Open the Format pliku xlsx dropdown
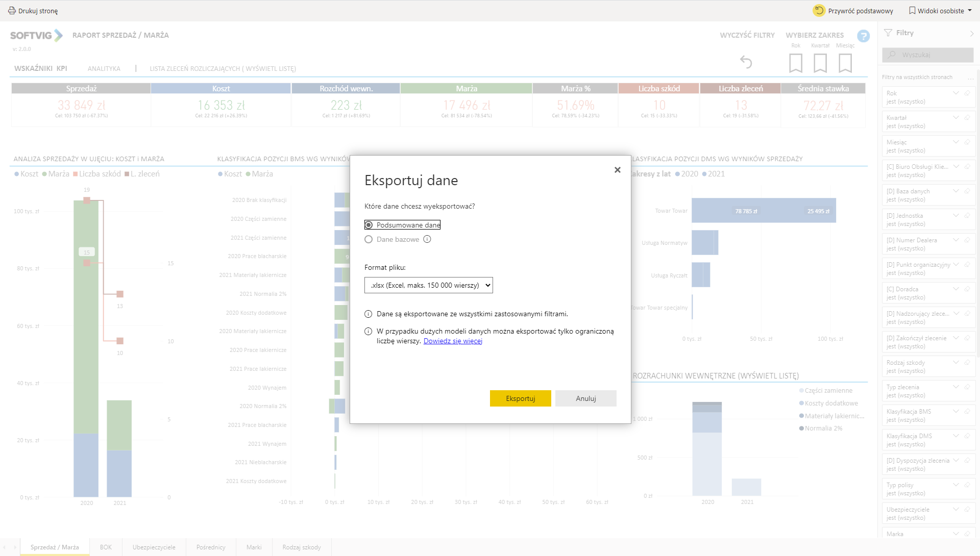The width and height of the screenshot is (980, 556). click(x=428, y=285)
